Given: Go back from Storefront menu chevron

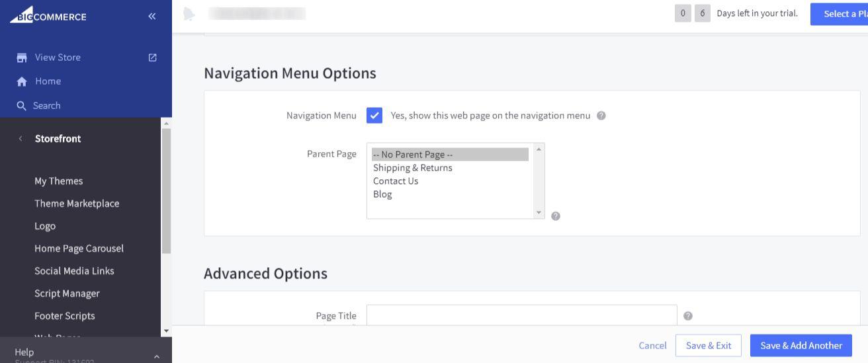Looking at the screenshot, I should 21,139.
